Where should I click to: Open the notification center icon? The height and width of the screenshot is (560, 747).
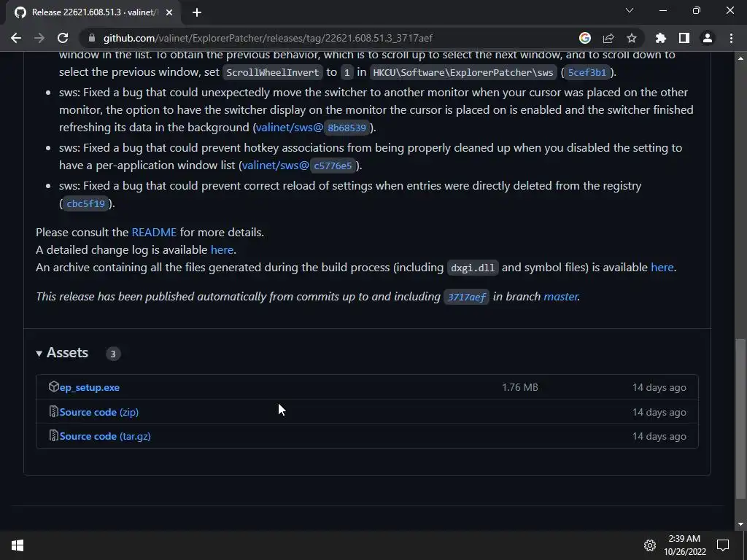pyautogui.click(x=723, y=545)
